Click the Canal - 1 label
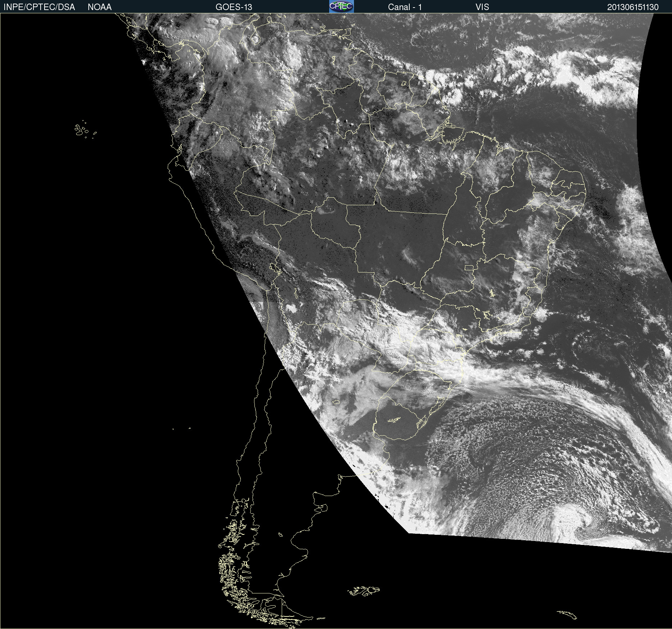Screen dimensions: 672x629 (x=405, y=7)
